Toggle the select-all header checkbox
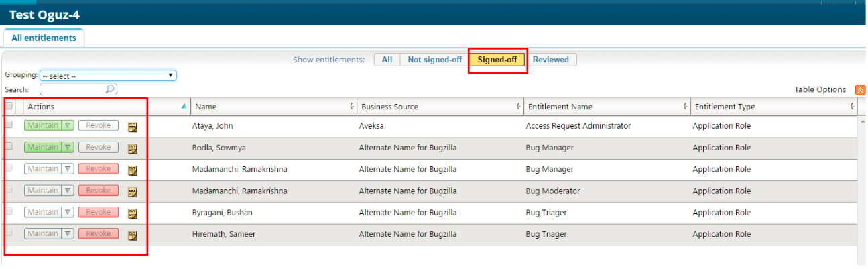 tap(9, 106)
